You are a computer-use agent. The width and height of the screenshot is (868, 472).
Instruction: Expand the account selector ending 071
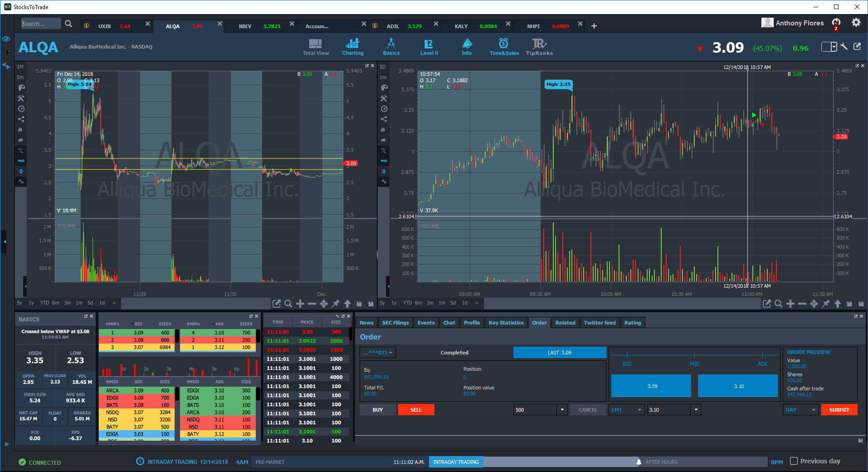coord(378,353)
